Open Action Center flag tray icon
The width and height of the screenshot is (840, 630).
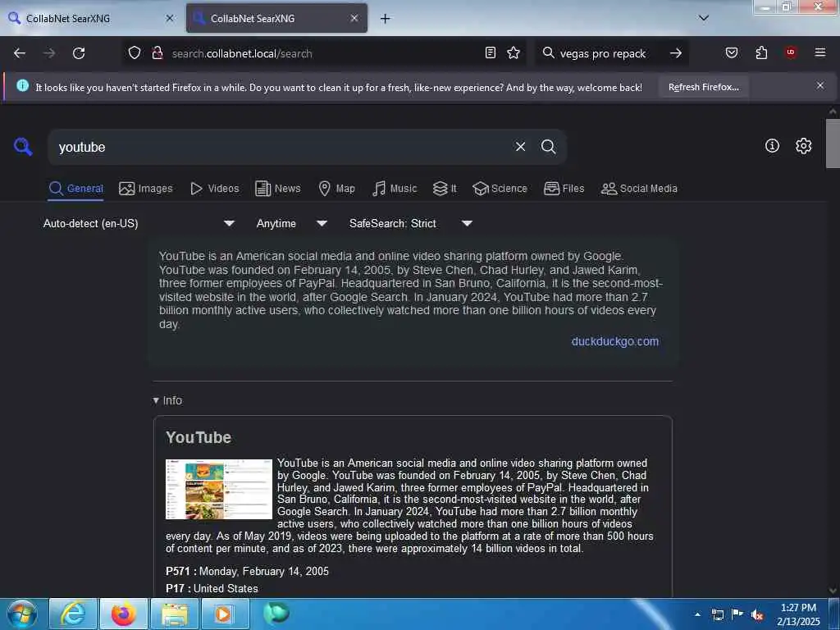737,614
